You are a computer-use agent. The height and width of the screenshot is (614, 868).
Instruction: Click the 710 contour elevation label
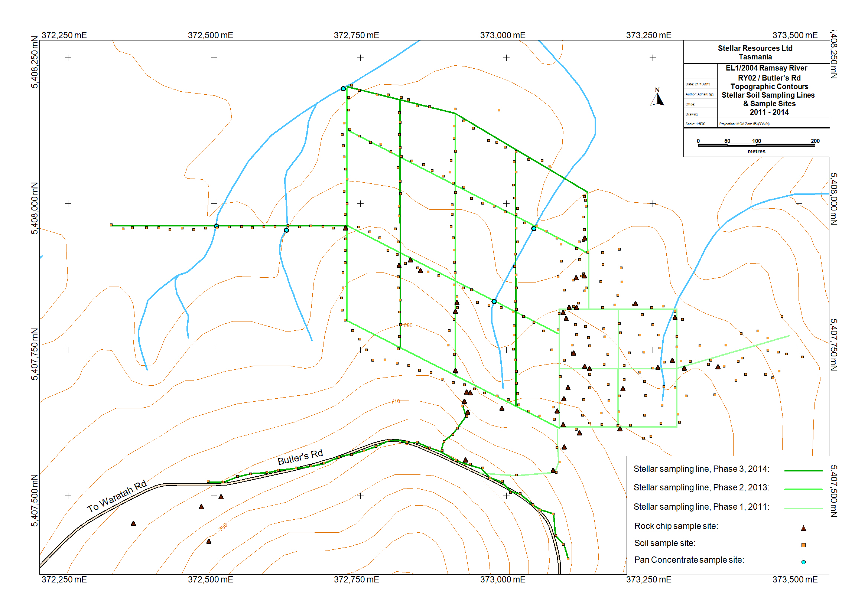[396, 402]
